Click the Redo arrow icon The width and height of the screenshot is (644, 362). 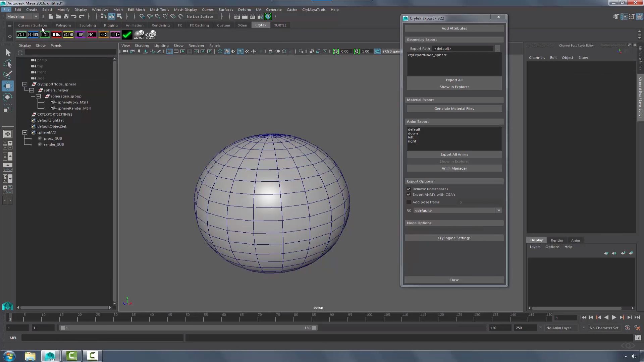pyautogui.click(x=82, y=16)
